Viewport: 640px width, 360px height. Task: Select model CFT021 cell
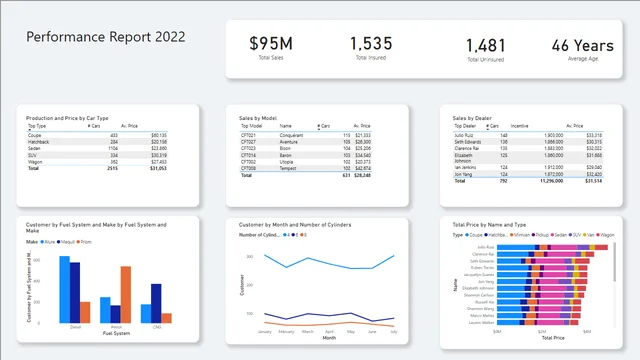(248, 135)
